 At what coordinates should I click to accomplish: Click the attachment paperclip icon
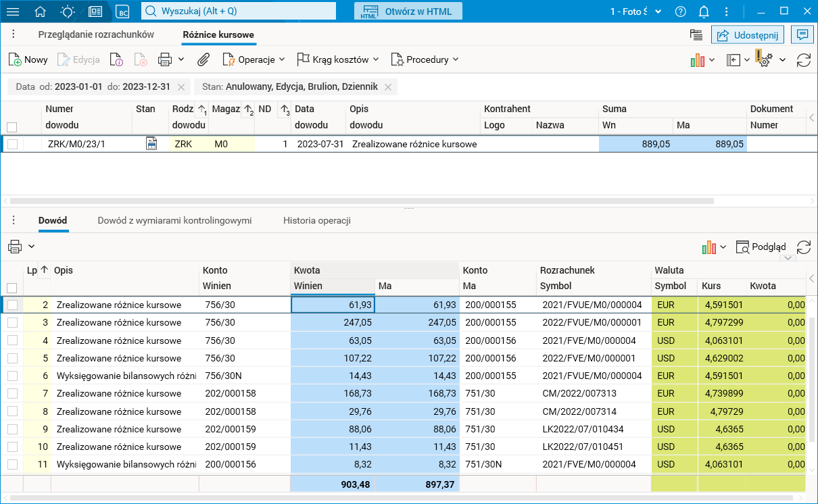(203, 59)
